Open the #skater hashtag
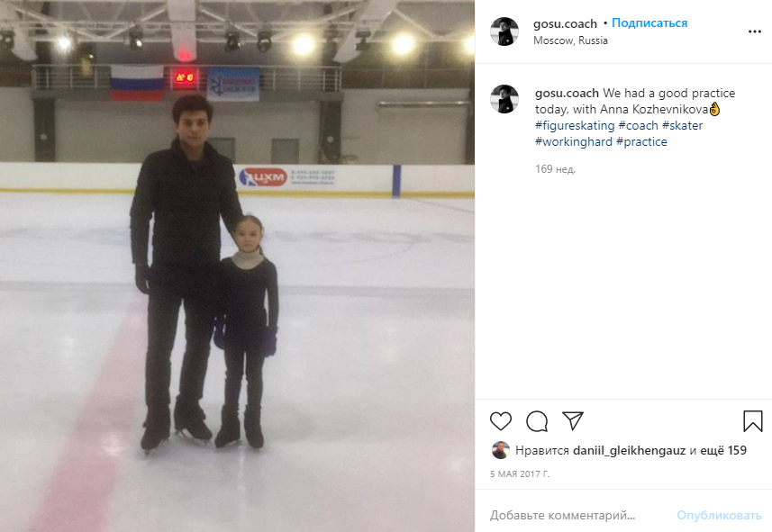This screenshot has height=532, width=772. click(x=682, y=125)
